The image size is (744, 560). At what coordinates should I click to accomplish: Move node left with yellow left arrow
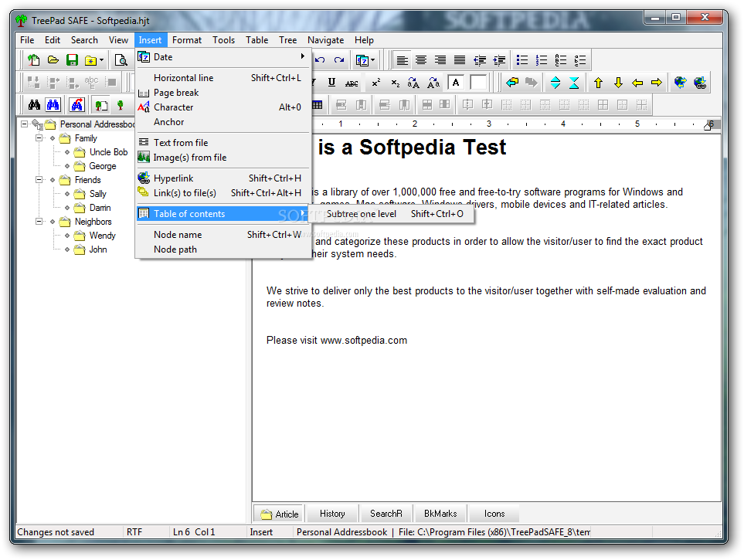coord(637,83)
